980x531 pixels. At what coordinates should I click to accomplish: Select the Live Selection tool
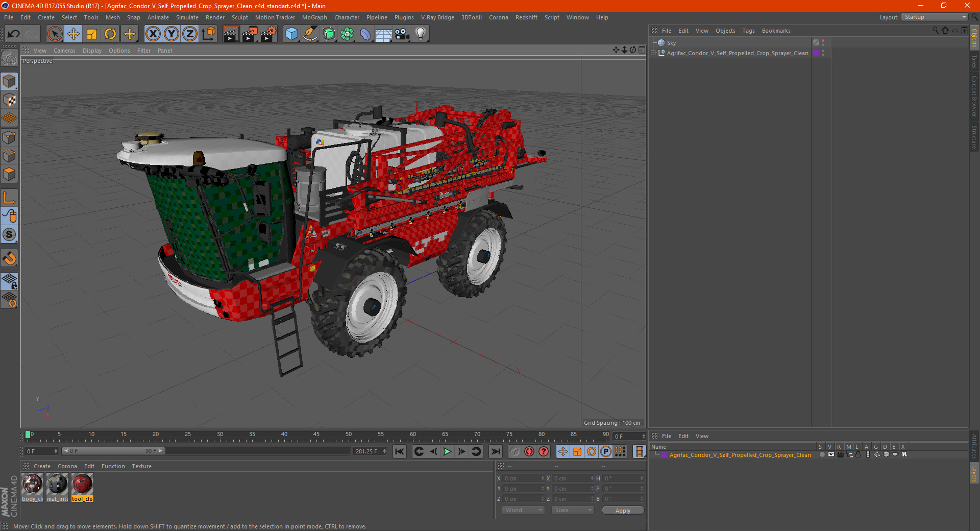[x=55, y=34]
